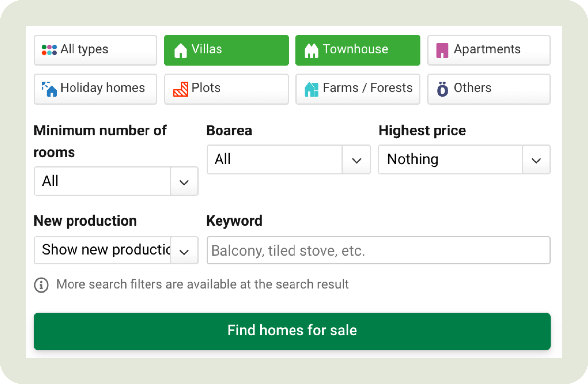Click the info circle icon

click(41, 285)
